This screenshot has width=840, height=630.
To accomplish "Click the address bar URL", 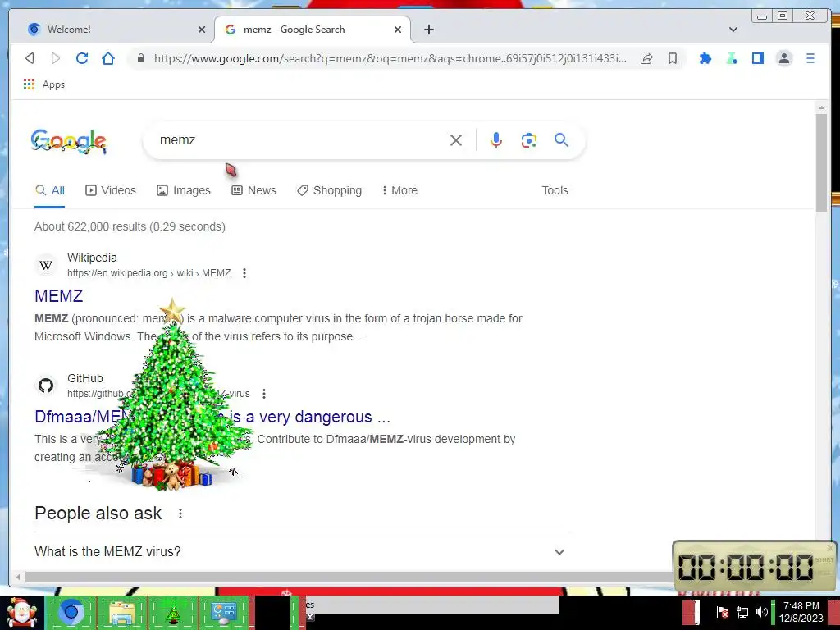I will pos(390,58).
